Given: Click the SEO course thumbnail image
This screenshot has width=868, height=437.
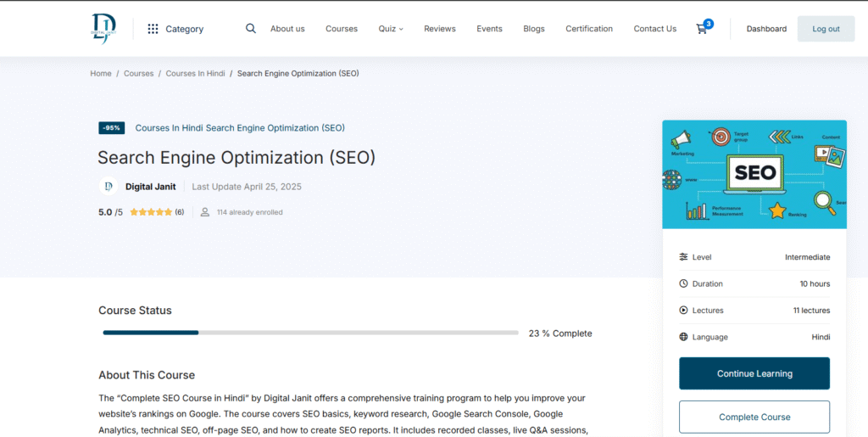Looking at the screenshot, I should click(754, 174).
